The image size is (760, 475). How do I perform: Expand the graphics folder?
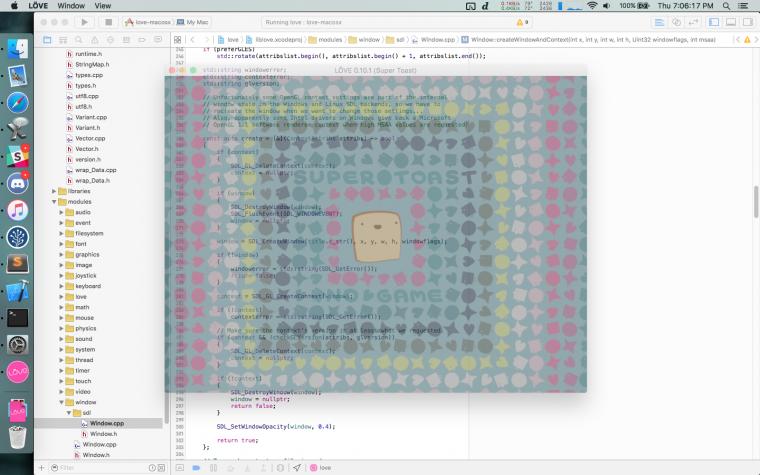coord(61,254)
